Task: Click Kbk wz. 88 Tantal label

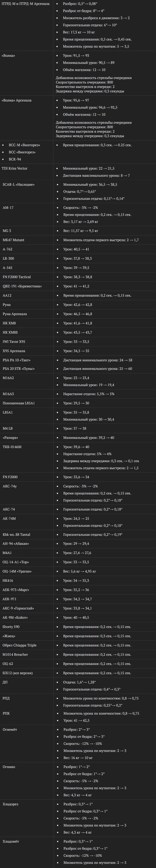Action: point(16,534)
